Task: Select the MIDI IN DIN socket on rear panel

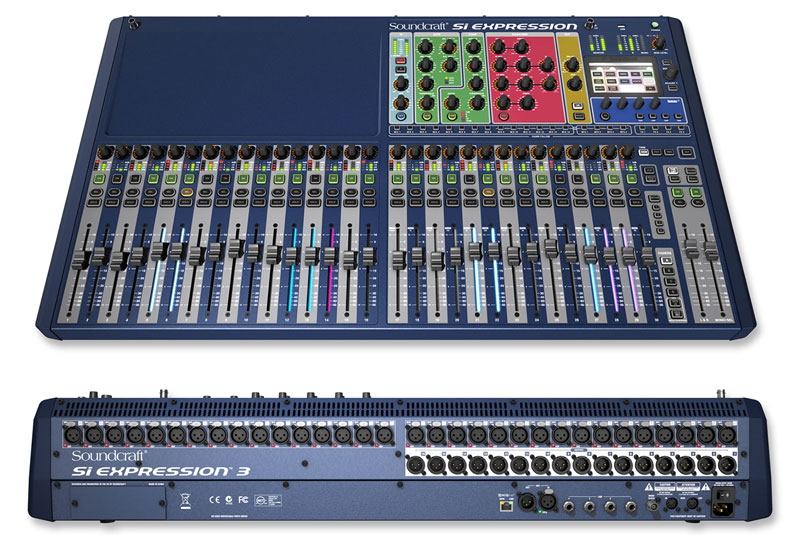Action: (x=672, y=503)
